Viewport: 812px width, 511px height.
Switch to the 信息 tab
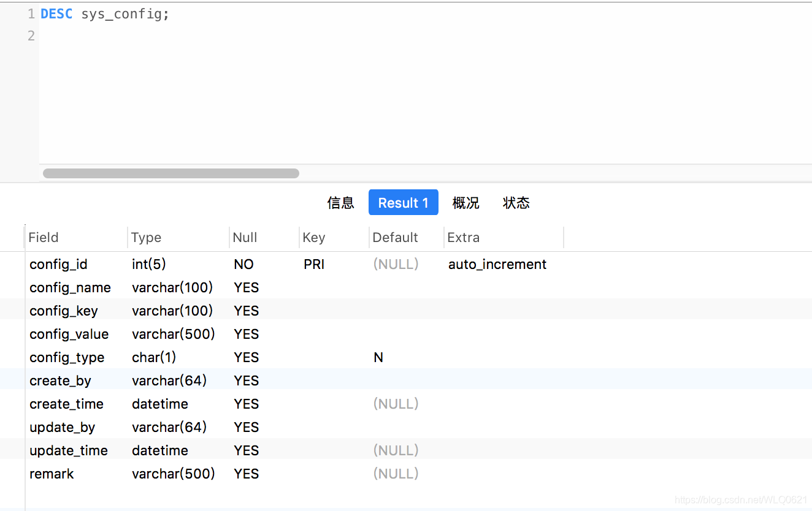tap(340, 203)
